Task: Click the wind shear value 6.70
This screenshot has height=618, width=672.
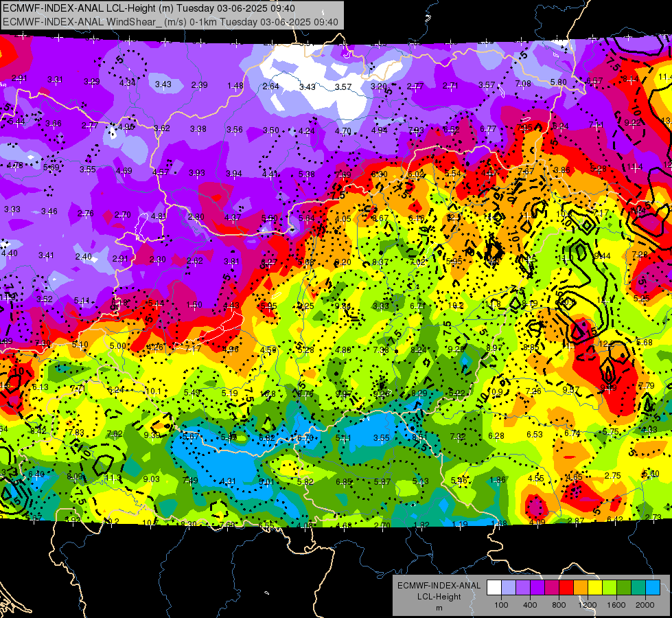Action: tap(305, 438)
